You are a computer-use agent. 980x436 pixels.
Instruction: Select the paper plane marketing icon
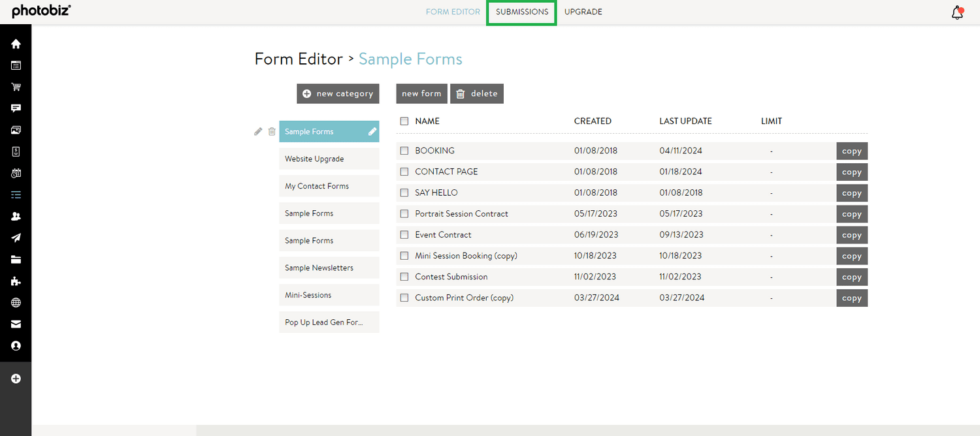click(15, 238)
